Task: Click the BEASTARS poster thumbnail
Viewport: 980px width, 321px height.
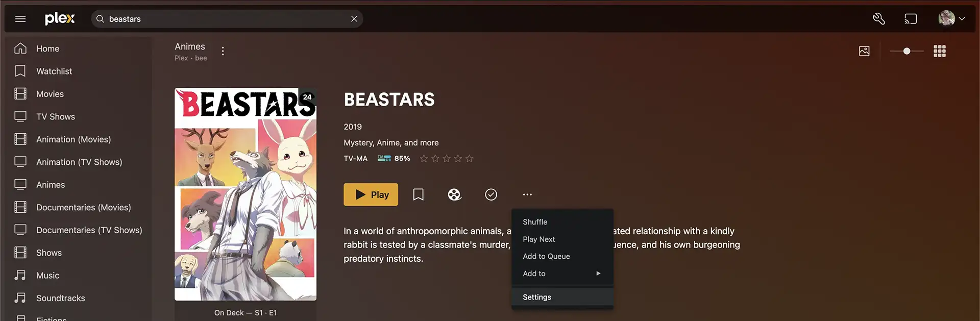Action: click(x=246, y=194)
